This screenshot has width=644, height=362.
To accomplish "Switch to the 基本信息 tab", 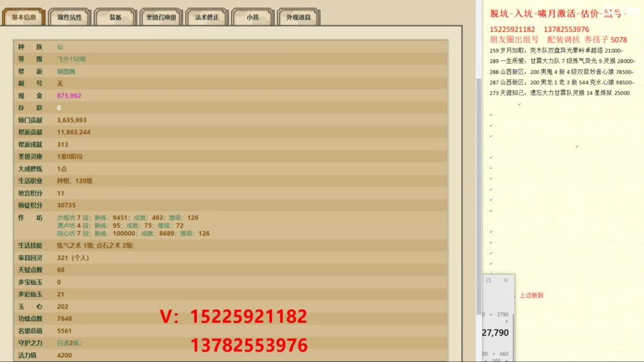I will pyautogui.click(x=24, y=17).
